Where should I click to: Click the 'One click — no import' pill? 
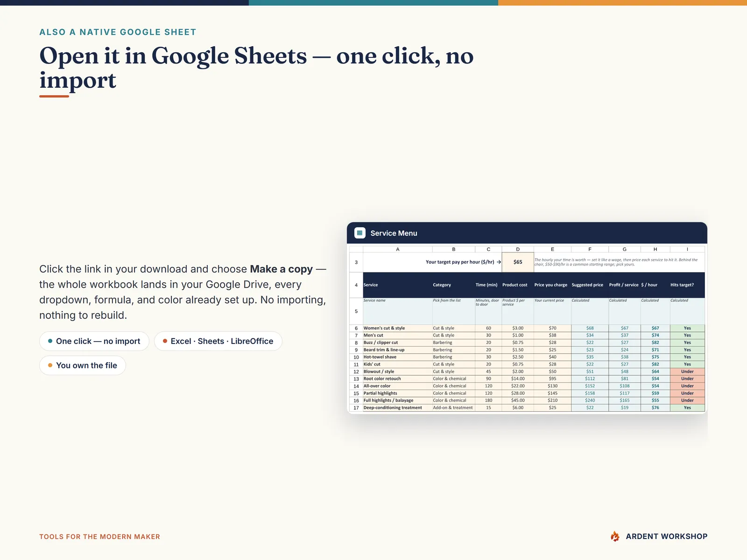coord(94,341)
